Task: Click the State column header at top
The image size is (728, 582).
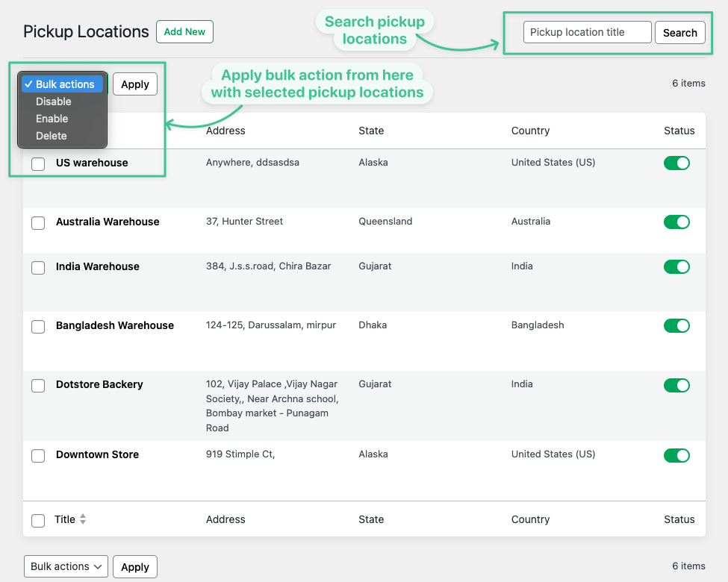Action: click(x=371, y=131)
